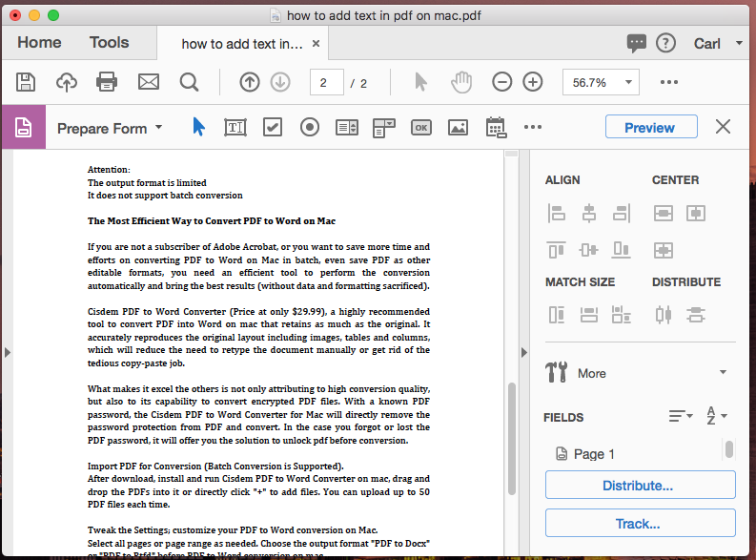The width and height of the screenshot is (756, 560).
Task: Show more form tools ellipsis
Action: tap(533, 127)
